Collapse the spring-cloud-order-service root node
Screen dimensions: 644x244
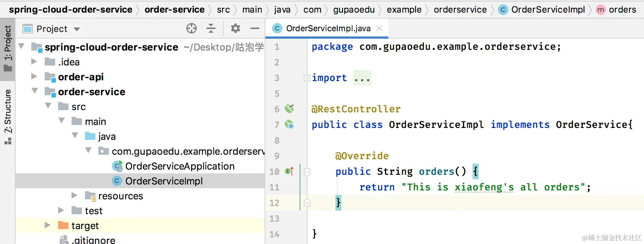pos(21,46)
